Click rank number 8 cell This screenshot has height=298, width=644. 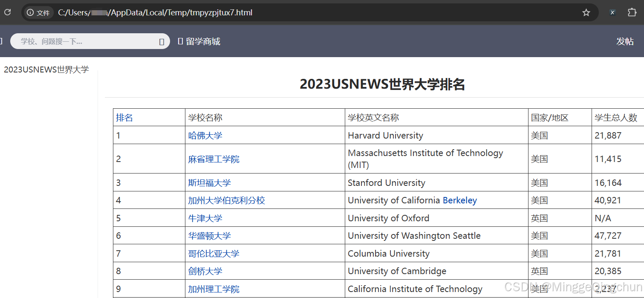pos(149,271)
